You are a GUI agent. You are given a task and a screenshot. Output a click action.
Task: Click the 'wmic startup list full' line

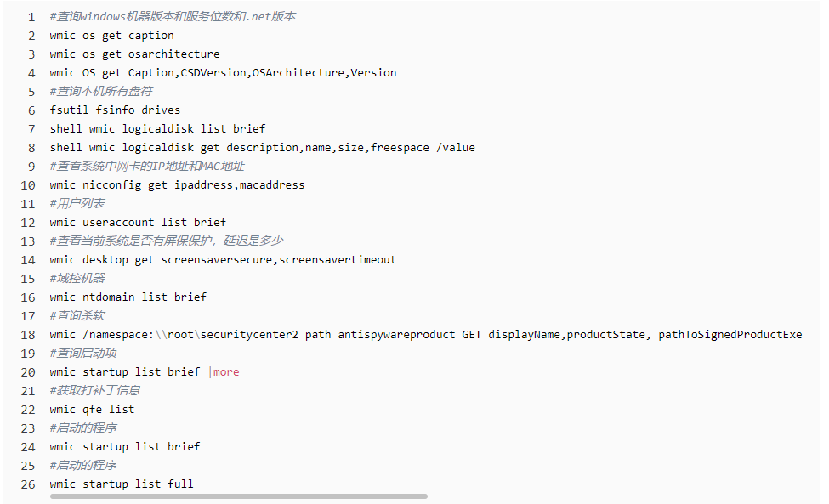122,484
